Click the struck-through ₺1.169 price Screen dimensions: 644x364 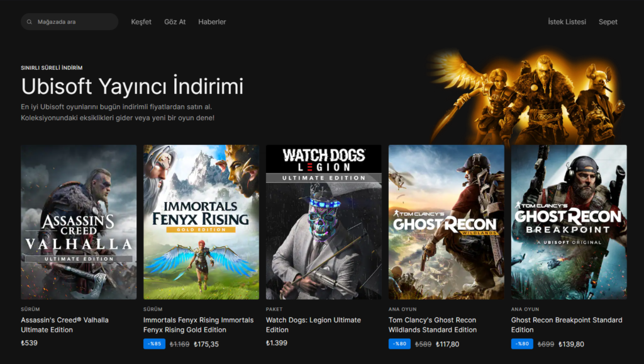point(179,344)
